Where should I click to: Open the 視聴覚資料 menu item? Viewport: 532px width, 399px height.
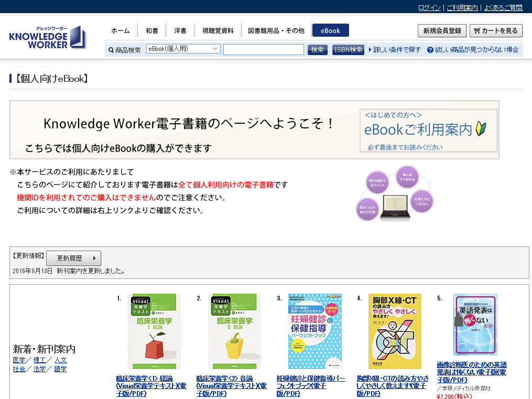218,30
